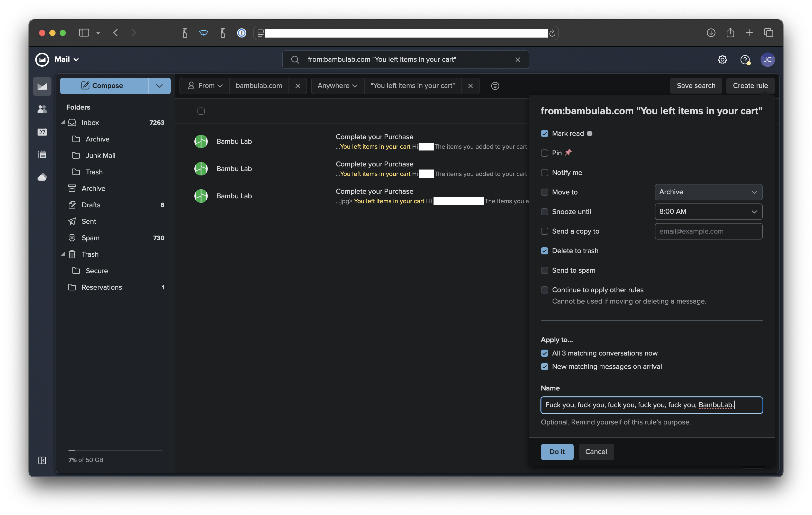The width and height of the screenshot is (812, 515).
Task: Click the Compose button
Action: [104, 86]
